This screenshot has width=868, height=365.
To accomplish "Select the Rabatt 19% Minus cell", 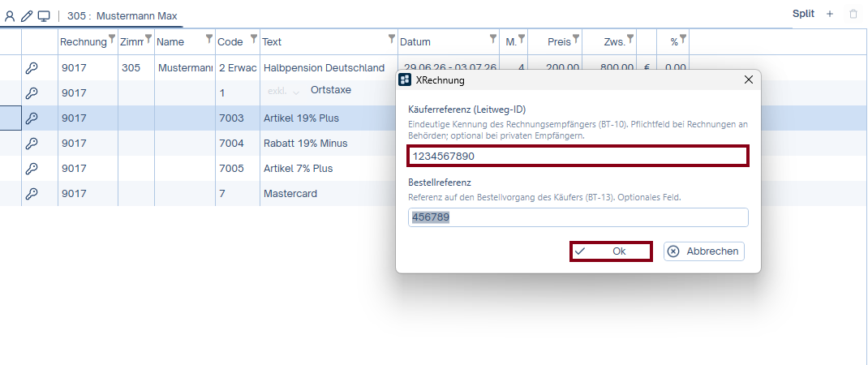I will click(x=329, y=144).
